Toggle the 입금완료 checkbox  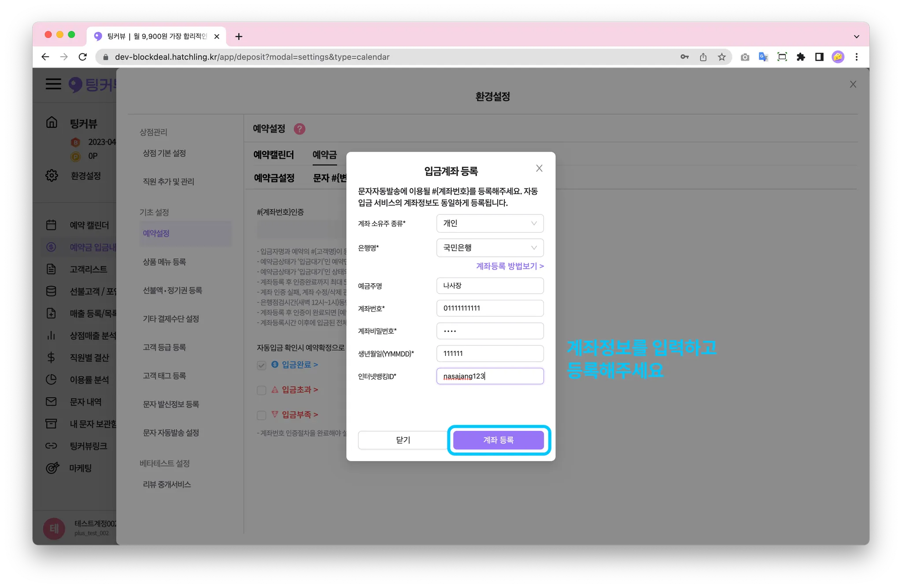tap(262, 365)
